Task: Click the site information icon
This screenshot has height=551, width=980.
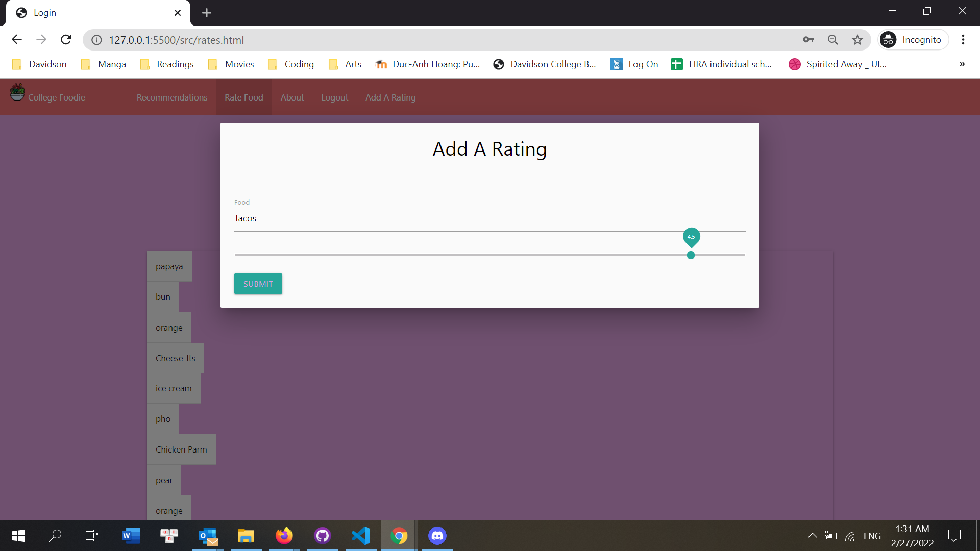Action: 96,40
